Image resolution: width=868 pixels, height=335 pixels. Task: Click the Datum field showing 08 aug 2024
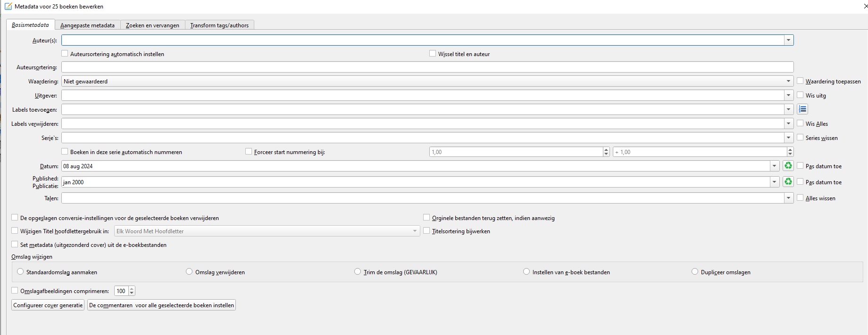tap(416, 166)
